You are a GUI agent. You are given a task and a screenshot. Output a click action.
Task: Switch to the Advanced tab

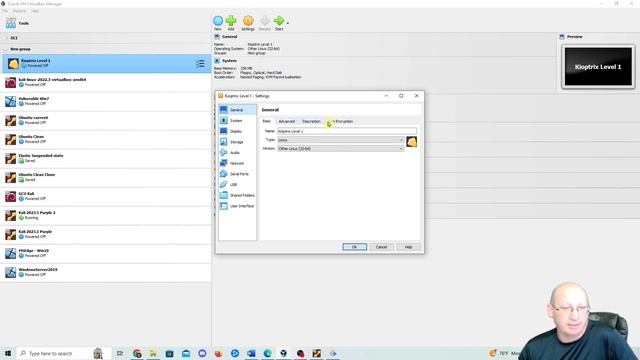pyautogui.click(x=287, y=121)
